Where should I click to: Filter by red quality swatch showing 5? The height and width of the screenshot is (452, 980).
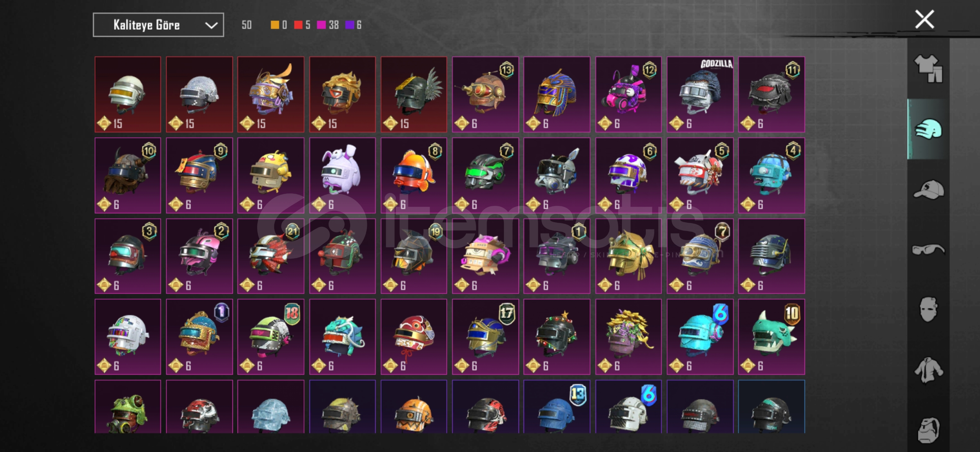(x=302, y=25)
